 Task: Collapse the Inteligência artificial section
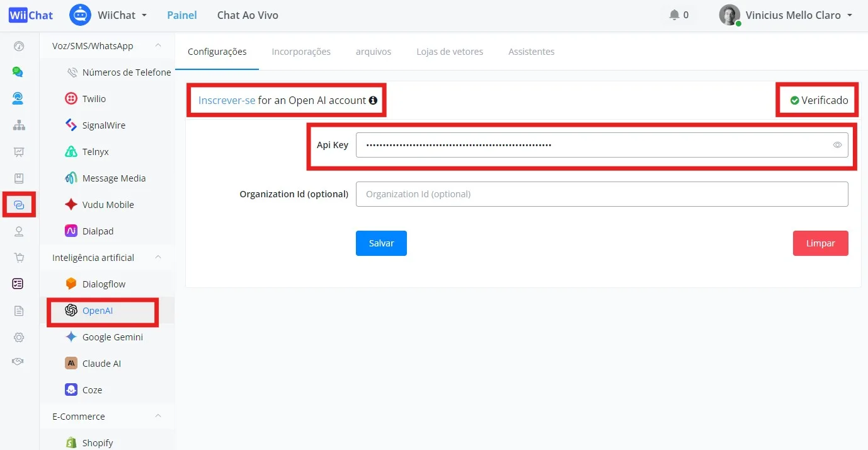pyautogui.click(x=158, y=258)
